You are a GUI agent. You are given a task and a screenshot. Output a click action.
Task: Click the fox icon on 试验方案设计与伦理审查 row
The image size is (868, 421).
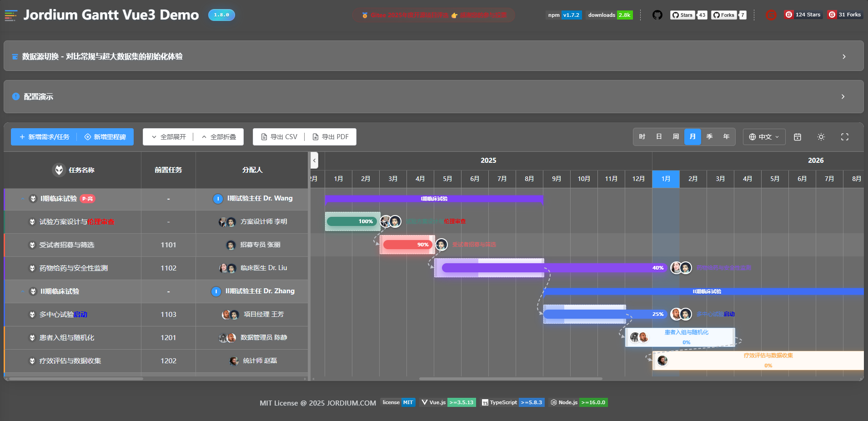(32, 222)
